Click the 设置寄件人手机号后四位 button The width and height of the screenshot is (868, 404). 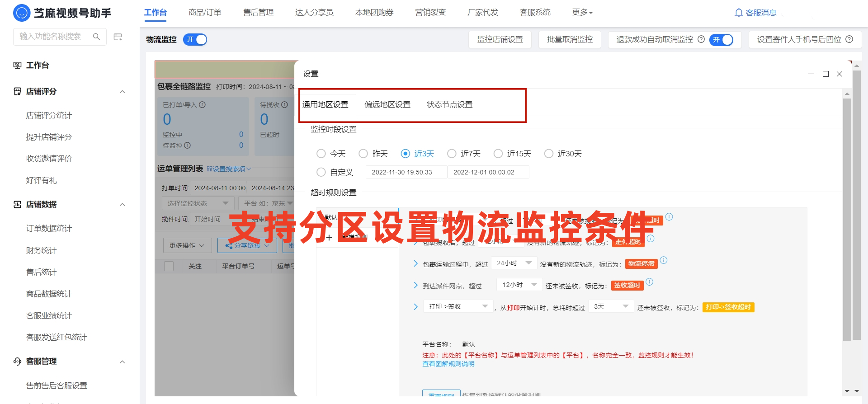pyautogui.click(x=805, y=39)
